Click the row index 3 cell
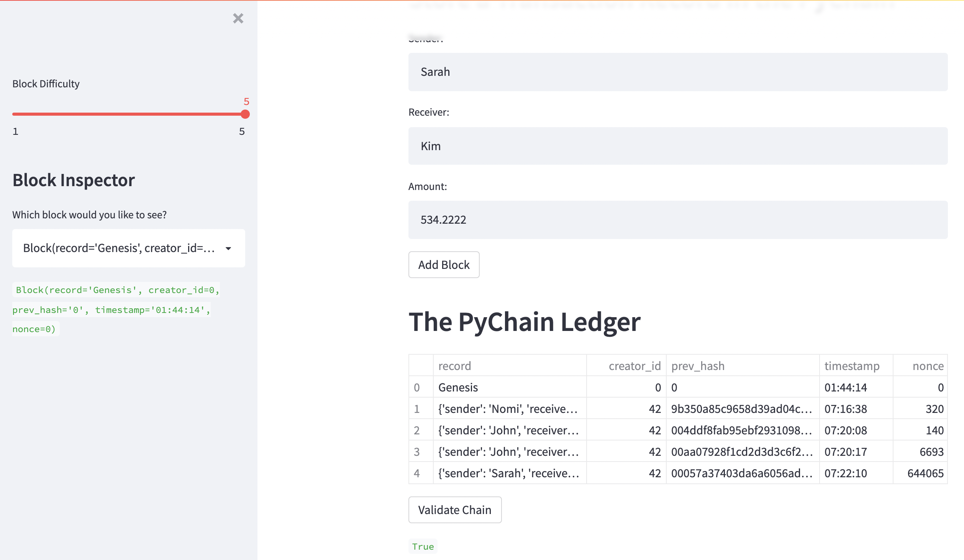Viewport: 964px width, 560px height. click(421, 452)
